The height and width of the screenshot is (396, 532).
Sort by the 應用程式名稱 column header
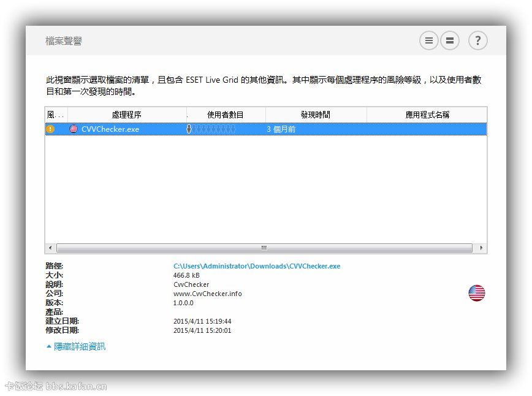coord(427,115)
